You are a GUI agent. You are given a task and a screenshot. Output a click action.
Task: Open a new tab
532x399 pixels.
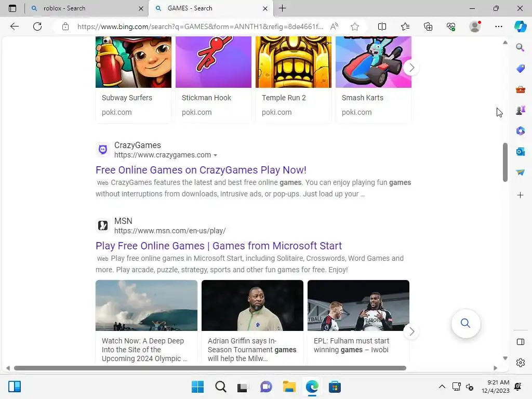[x=282, y=8]
